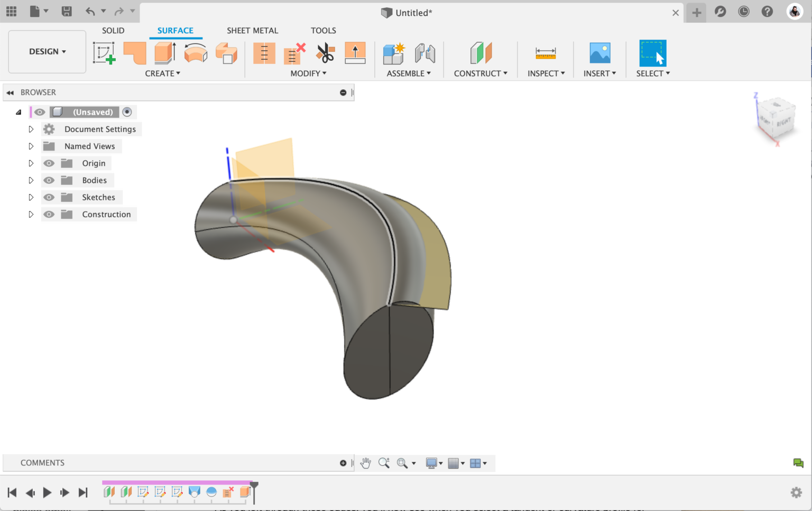Viewport: 812px width, 511px height.
Task: Switch to the SHEET METAL tab
Action: coord(252,30)
